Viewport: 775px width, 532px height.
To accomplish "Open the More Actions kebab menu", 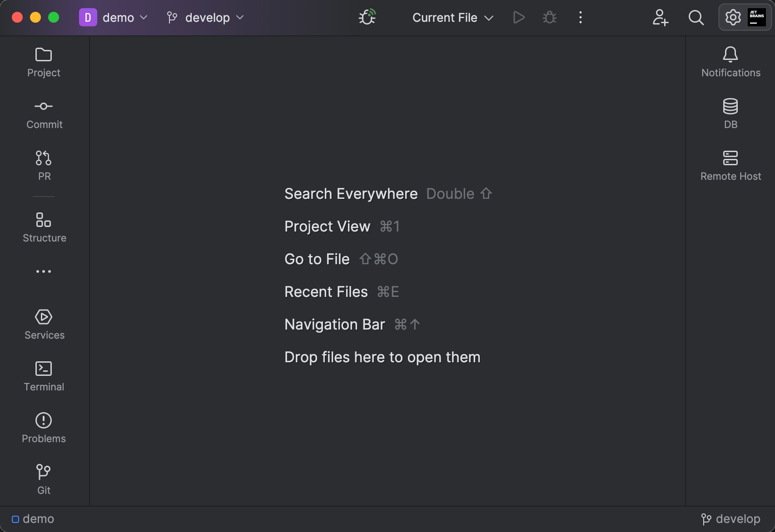I will tap(580, 17).
